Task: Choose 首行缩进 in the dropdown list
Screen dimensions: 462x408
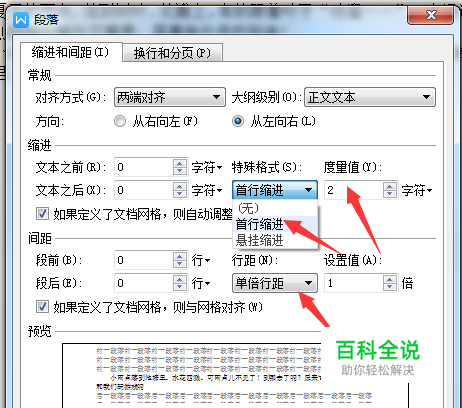Action: coord(275,224)
